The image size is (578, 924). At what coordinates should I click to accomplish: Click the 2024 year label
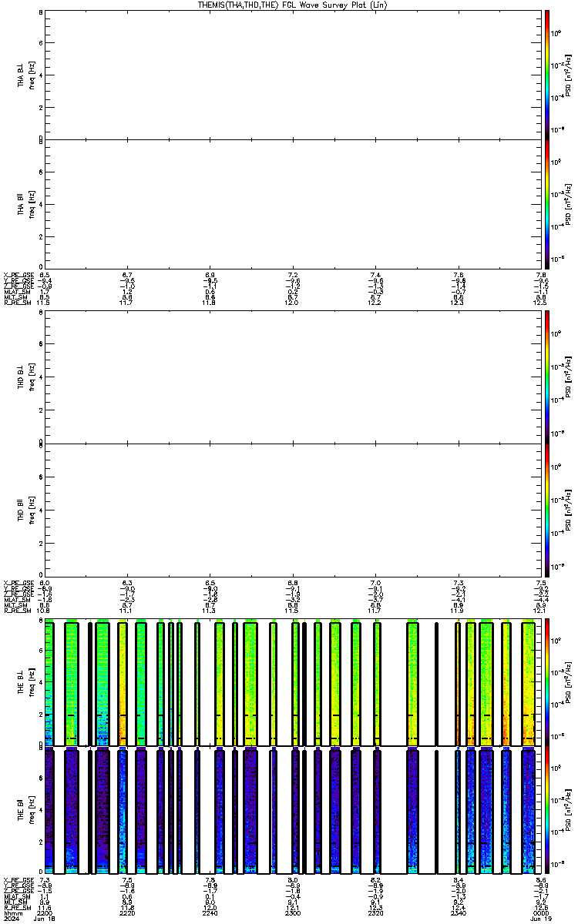10,920
